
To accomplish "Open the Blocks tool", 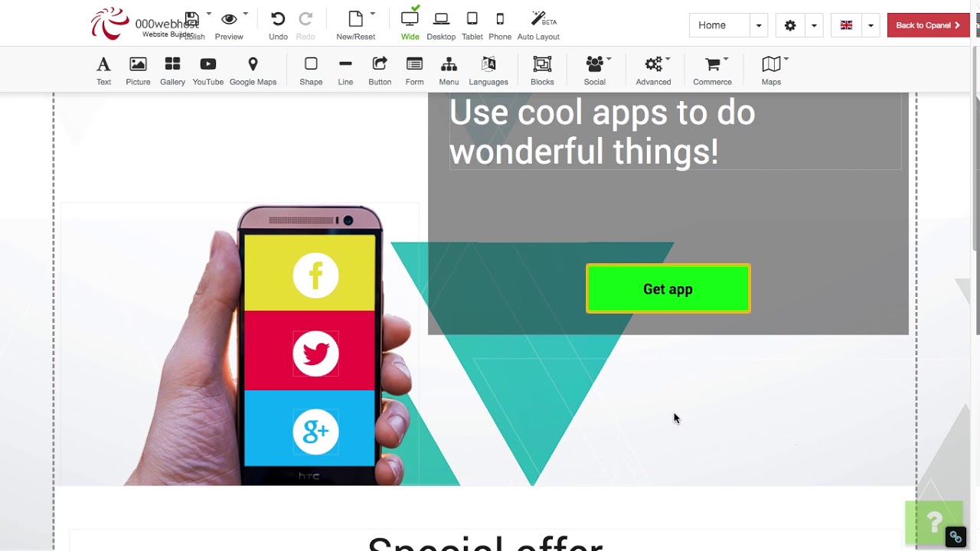I will [x=542, y=70].
